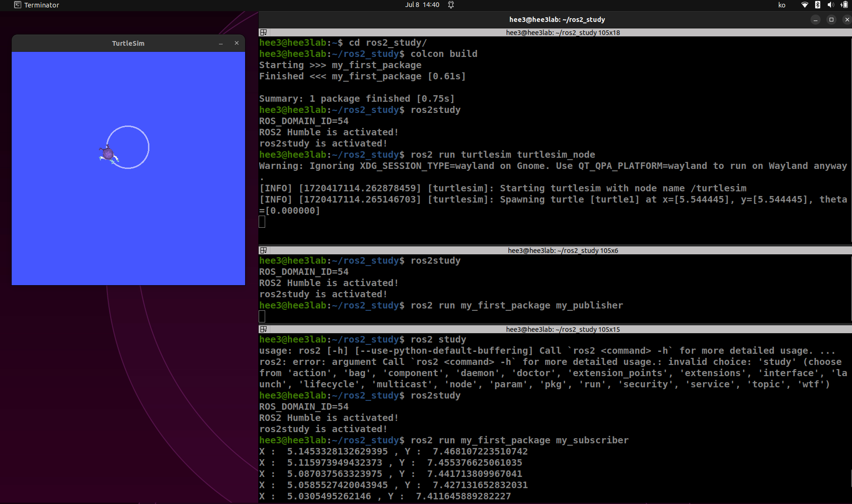
Task: Click 'ros2 run my_first_package my_publisher' command
Action: pyautogui.click(x=517, y=306)
